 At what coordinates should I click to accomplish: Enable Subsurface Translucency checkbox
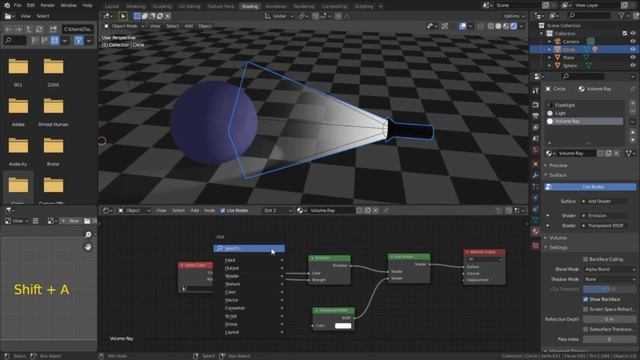pyautogui.click(x=585, y=329)
